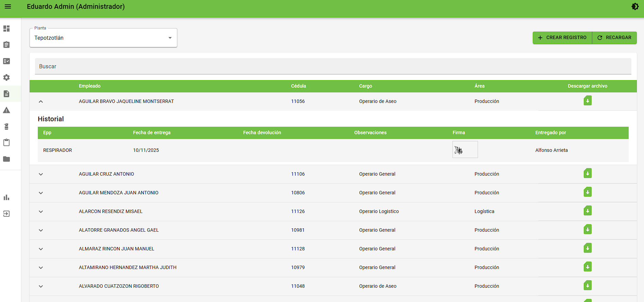
Task: Open the warning triangle sidebar icon
Action: point(6,110)
